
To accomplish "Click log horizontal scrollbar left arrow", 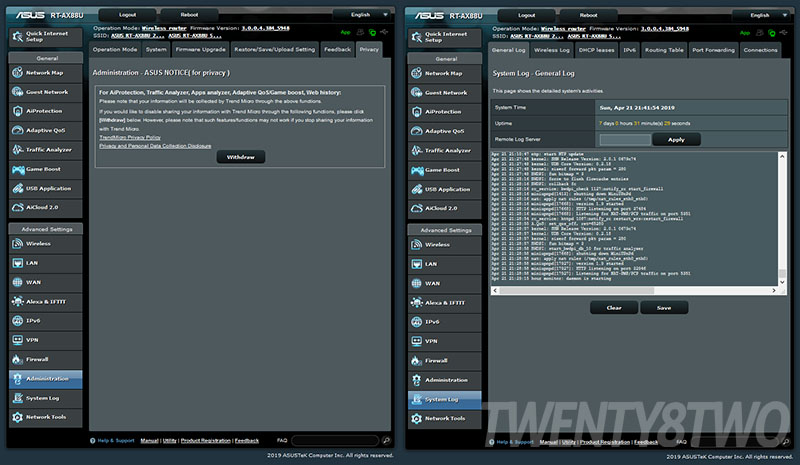I will point(495,290).
